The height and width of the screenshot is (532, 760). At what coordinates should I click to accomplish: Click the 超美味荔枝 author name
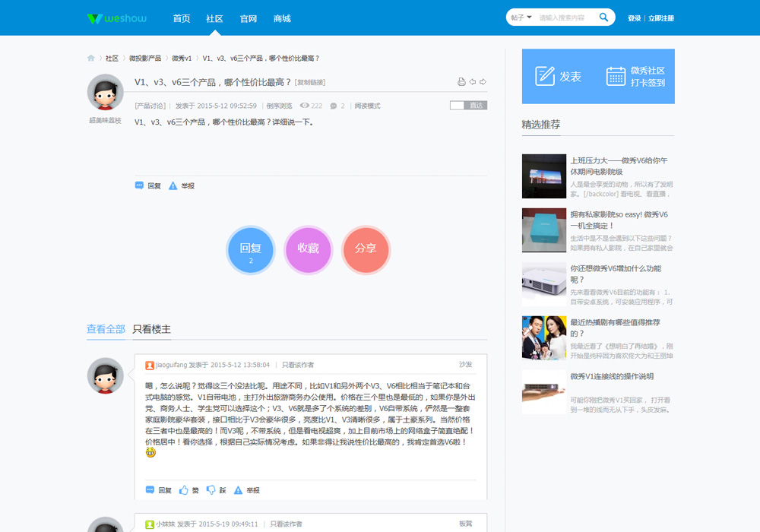click(x=105, y=120)
